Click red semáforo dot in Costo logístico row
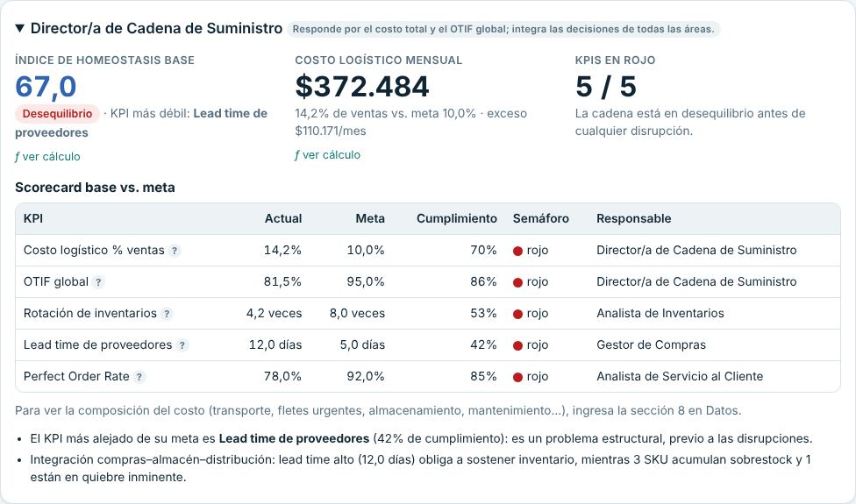The height and width of the screenshot is (504, 856). [517, 251]
